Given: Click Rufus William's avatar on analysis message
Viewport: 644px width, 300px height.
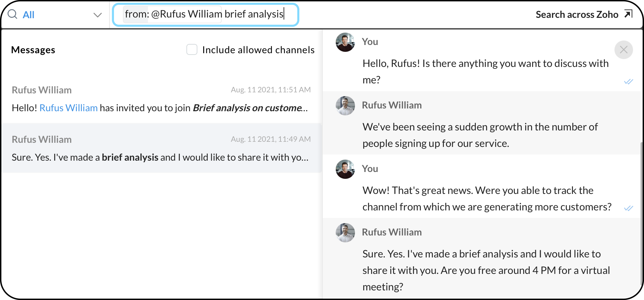Looking at the screenshot, I should 345,233.
